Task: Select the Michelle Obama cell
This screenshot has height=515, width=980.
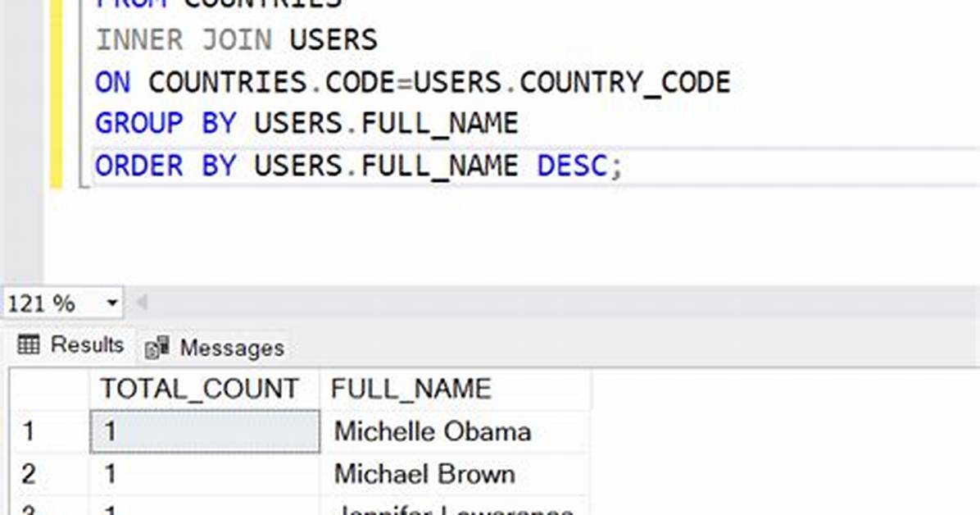Action: coord(455,431)
